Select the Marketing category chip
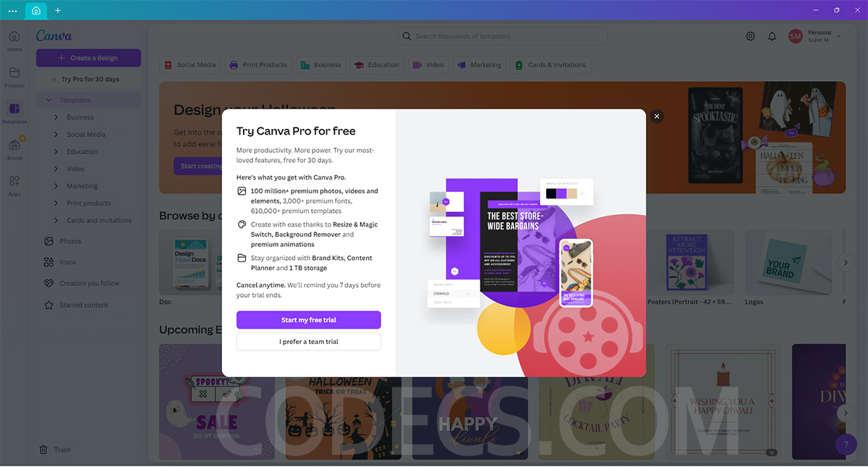Screen dimensions: 868x467 [x=480, y=65]
